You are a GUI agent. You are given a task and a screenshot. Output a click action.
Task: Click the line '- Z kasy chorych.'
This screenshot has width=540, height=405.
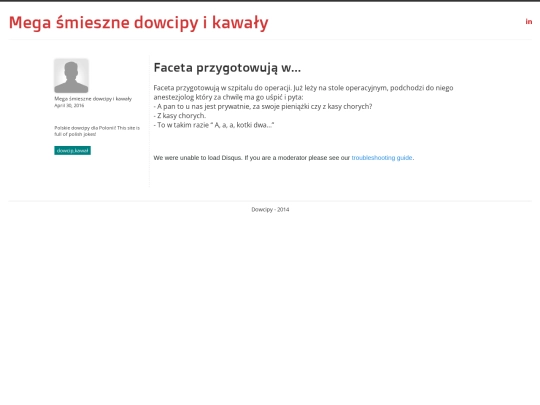pos(180,116)
